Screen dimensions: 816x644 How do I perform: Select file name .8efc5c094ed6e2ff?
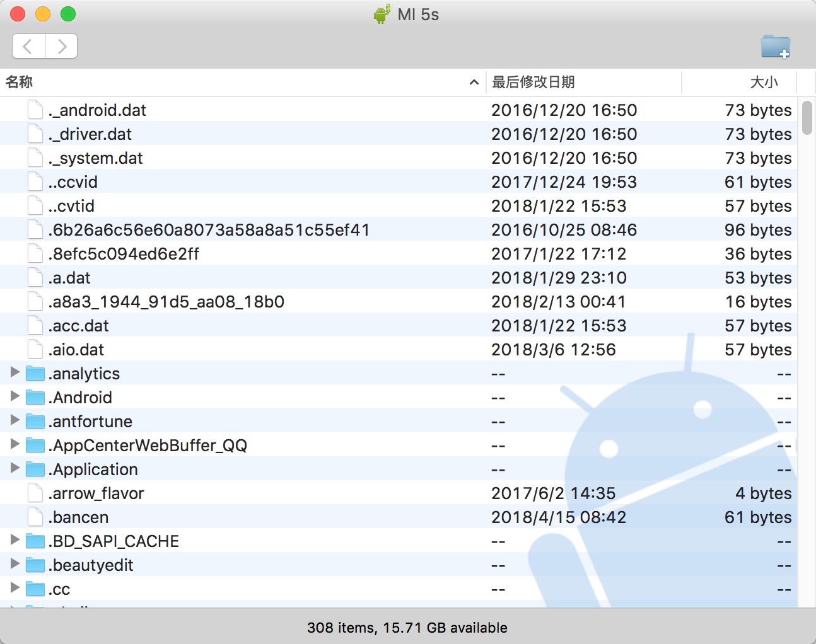click(x=124, y=254)
